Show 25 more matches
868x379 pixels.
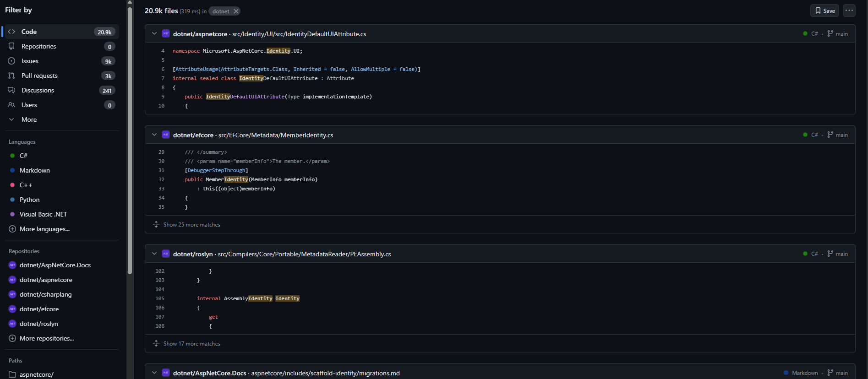[x=191, y=225]
